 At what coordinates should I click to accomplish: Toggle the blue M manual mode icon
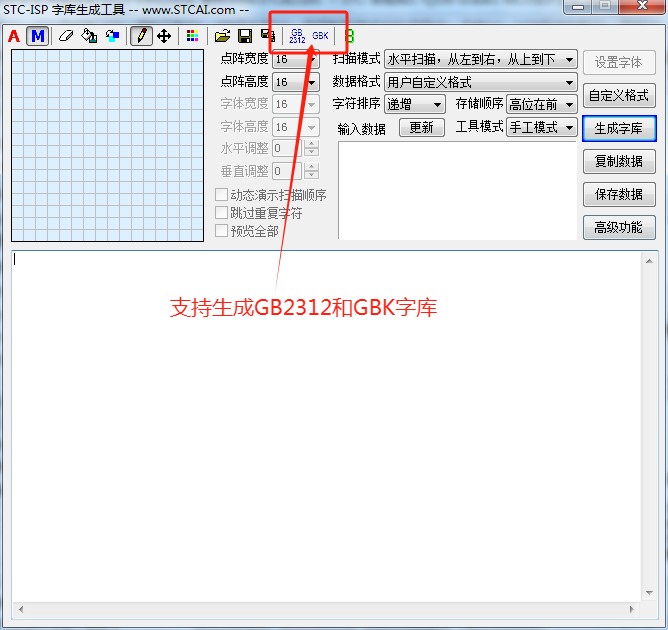(38, 36)
